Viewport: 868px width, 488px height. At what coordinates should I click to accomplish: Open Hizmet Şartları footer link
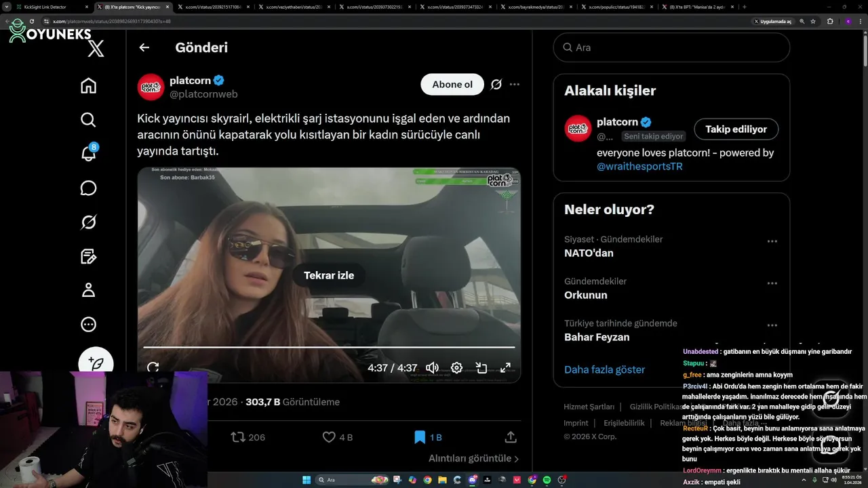pos(589,407)
